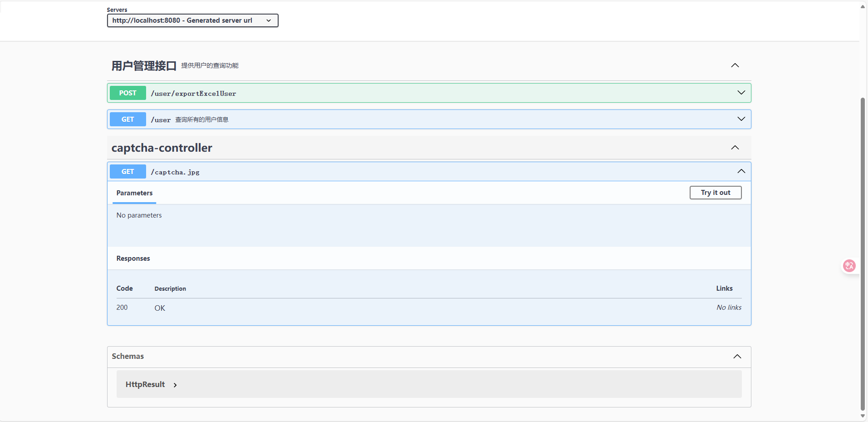Collapse the /captcha.jpg operation chevron

pos(741,171)
